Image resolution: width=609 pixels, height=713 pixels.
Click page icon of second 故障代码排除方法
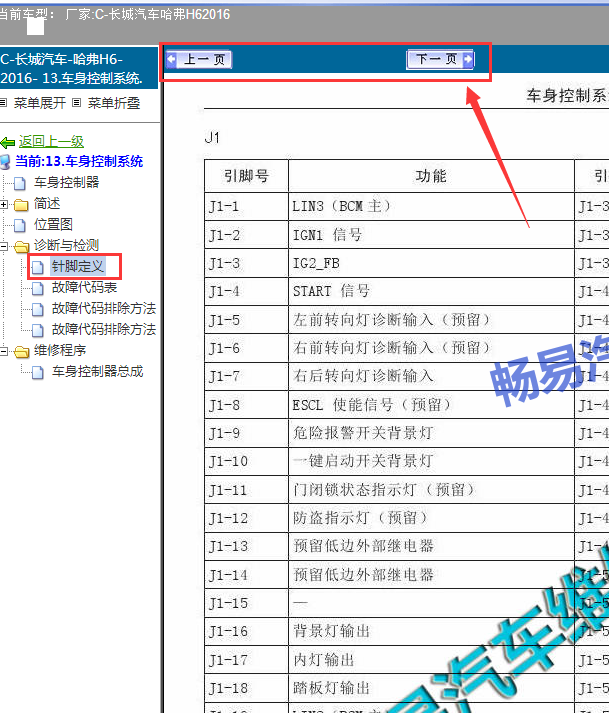point(38,330)
